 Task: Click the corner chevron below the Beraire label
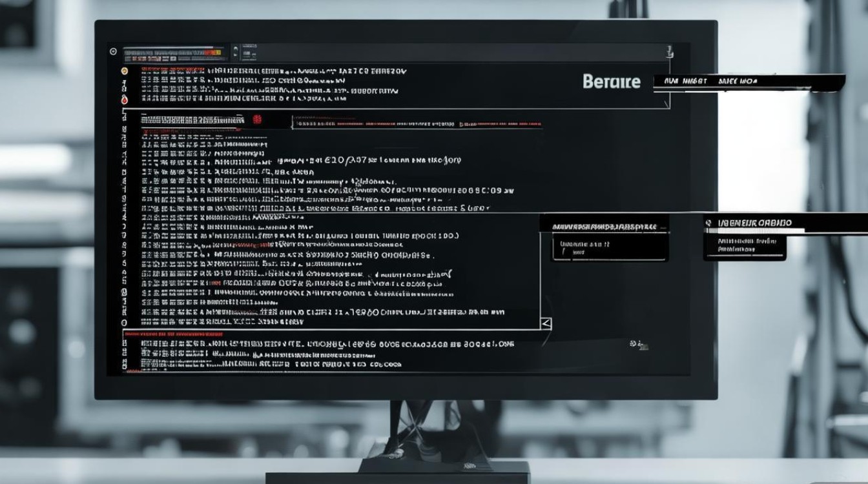pyautogui.click(x=667, y=103)
